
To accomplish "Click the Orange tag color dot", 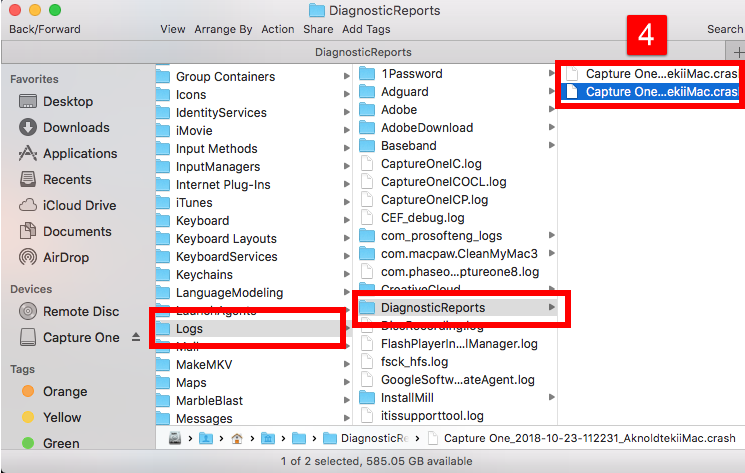I will coord(27,391).
